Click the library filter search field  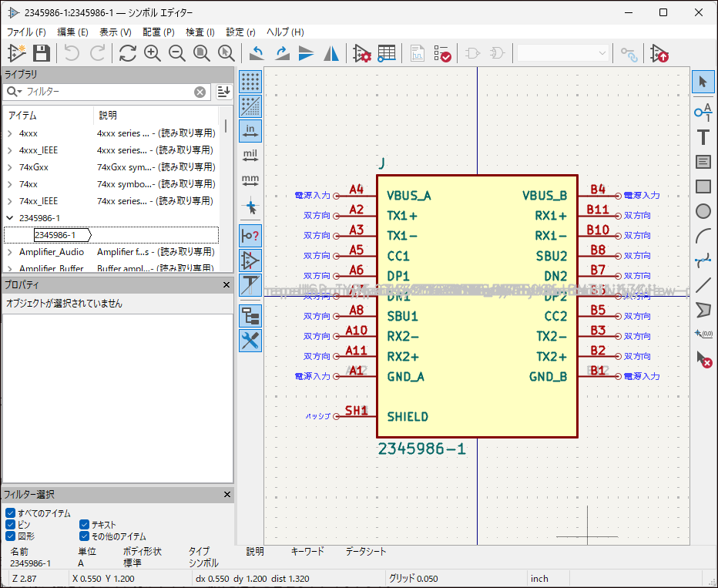(108, 92)
